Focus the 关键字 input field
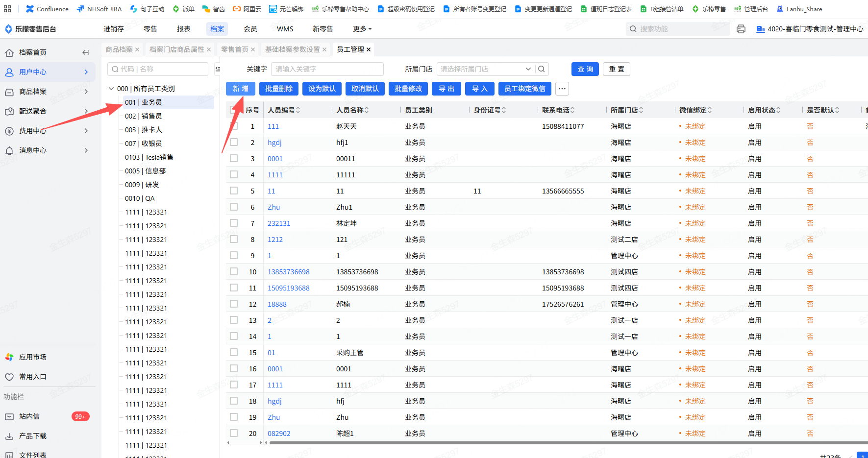This screenshot has height=458, width=868. pyautogui.click(x=327, y=69)
